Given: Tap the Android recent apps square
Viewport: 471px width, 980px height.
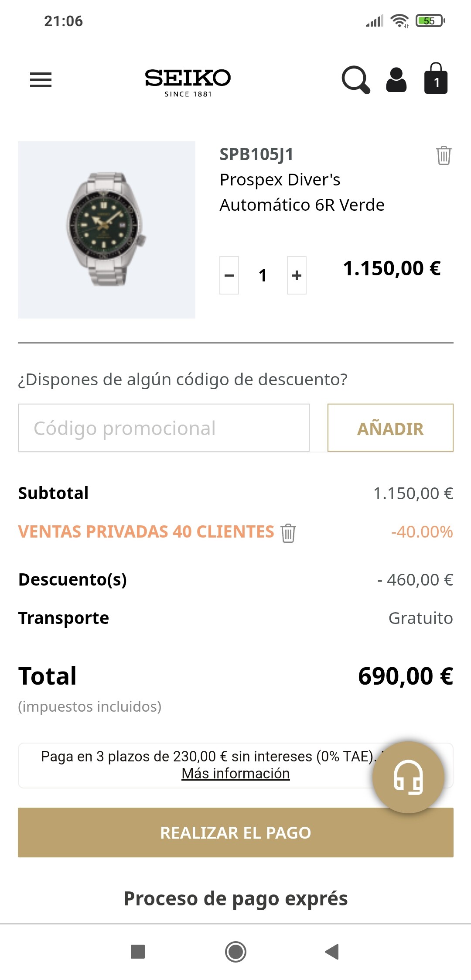Looking at the screenshot, I should click(x=138, y=952).
